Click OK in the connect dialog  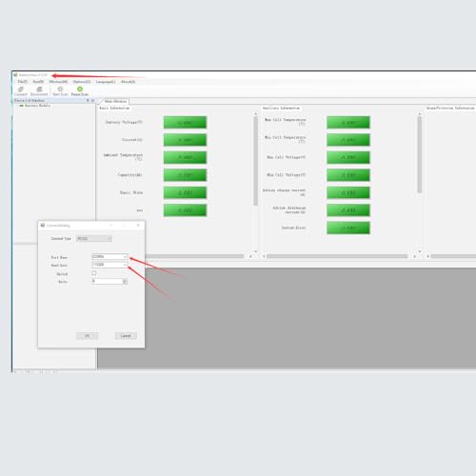[88, 336]
